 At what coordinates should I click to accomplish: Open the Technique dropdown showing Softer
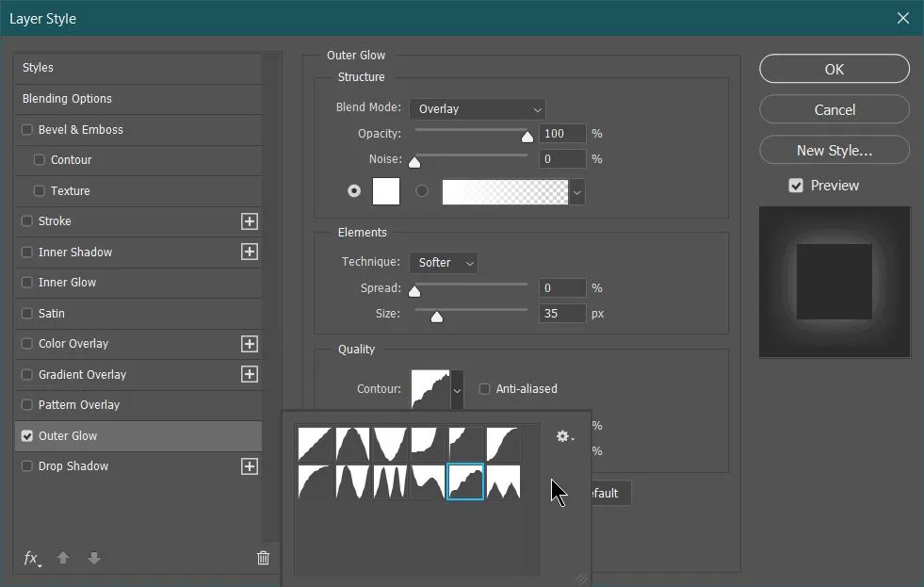[x=443, y=262]
